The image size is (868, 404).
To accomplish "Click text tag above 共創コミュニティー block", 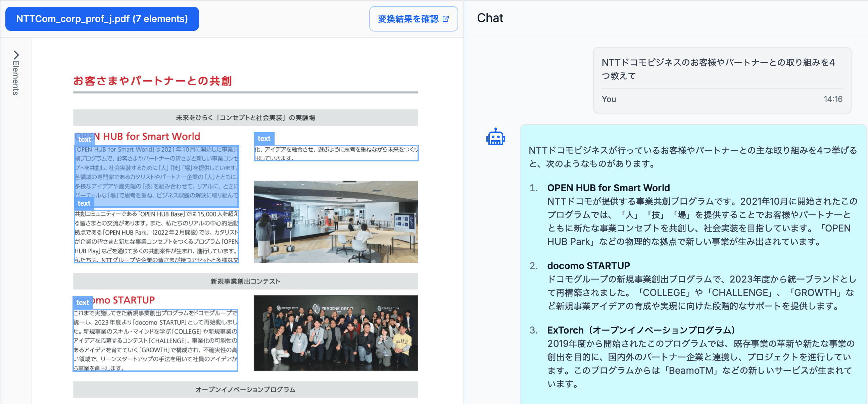I will pyautogui.click(x=84, y=203).
